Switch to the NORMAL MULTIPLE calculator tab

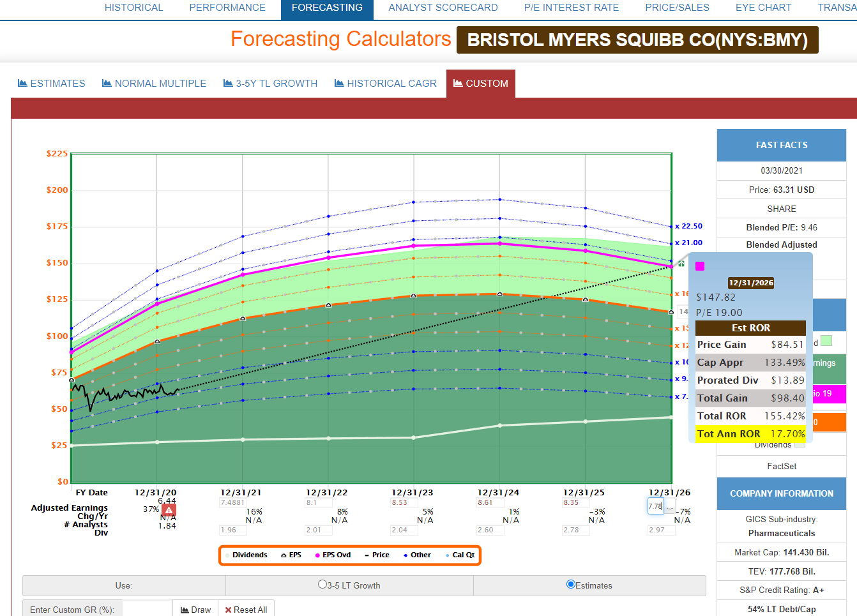coord(155,84)
